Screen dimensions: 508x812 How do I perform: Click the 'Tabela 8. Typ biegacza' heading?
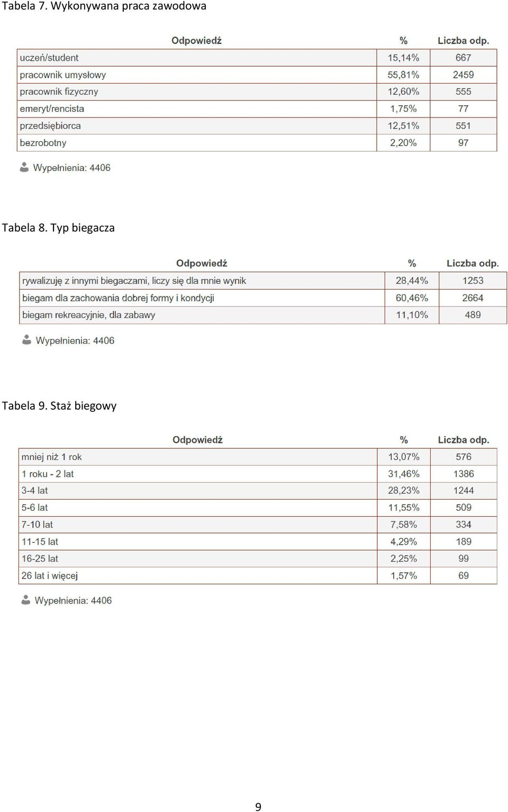click(x=58, y=228)
